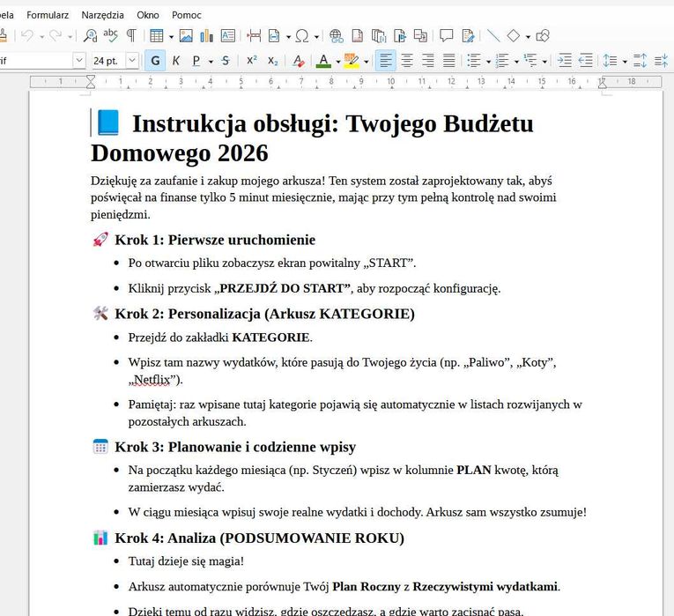This screenshot has width=674, height=616.
Task: Insert a special character (Omega icon)
Action: tap(302, 36)
